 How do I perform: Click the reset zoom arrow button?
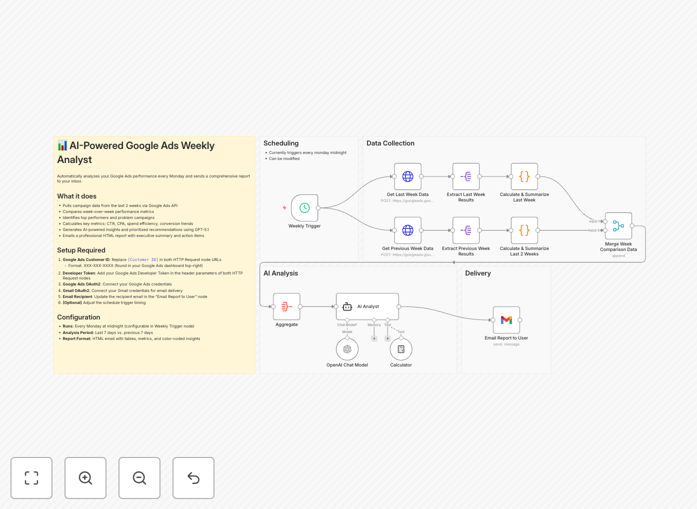point(193,478)
